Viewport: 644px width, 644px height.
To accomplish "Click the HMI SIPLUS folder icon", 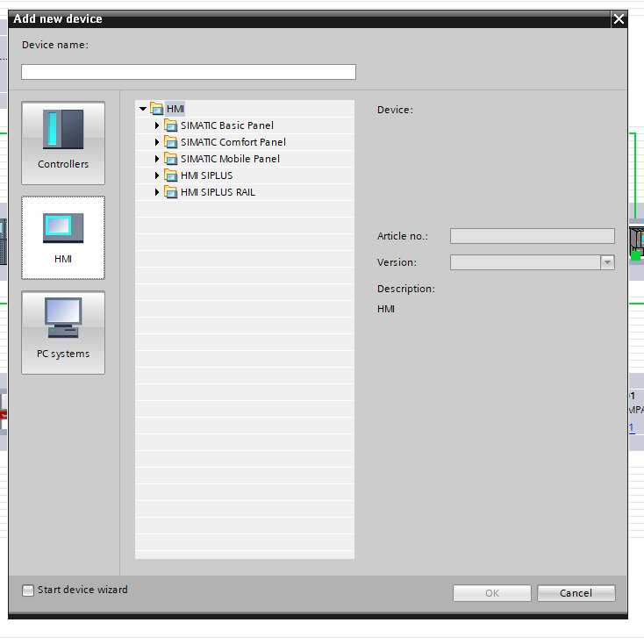I will click(170, 175).
